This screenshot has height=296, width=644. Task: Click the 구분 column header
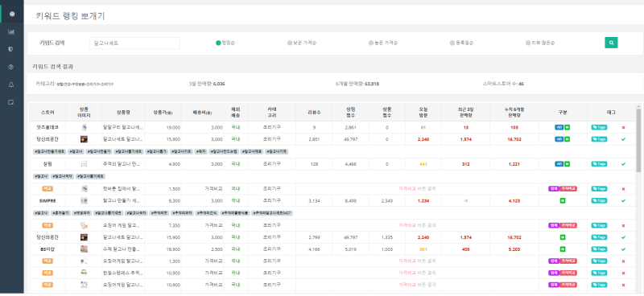point(563,112)
